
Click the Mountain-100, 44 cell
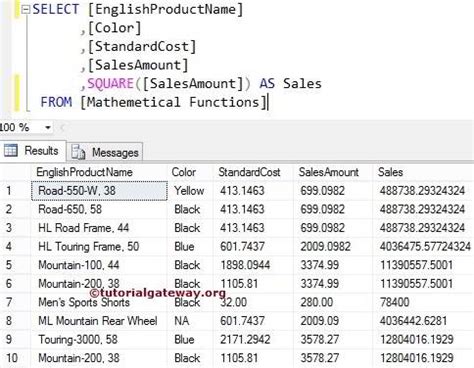click(99, 265)
